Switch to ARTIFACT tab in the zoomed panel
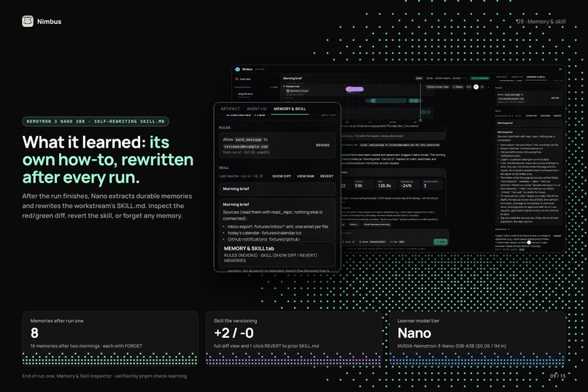 pos(230,109)
